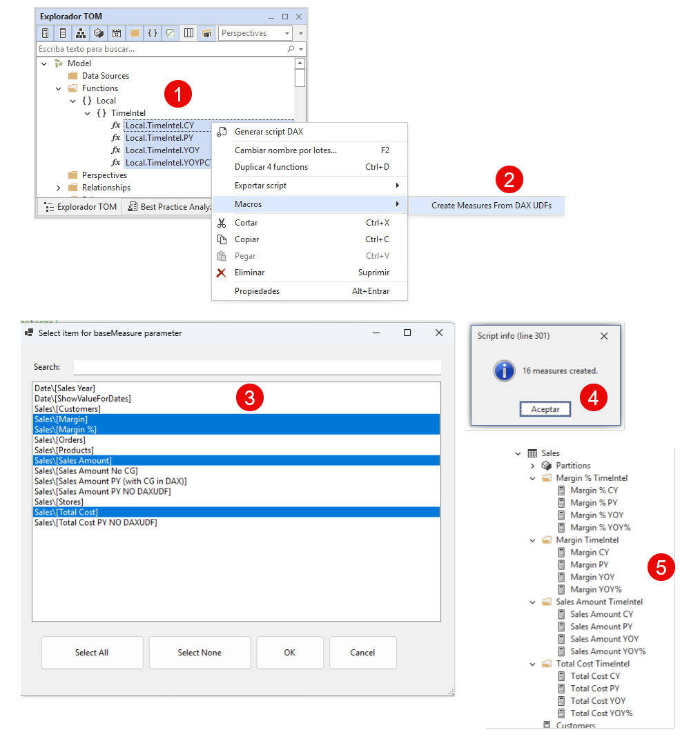
Task: Collapse the TimeIntel namespace node
Action: click(x=88, y=113)
